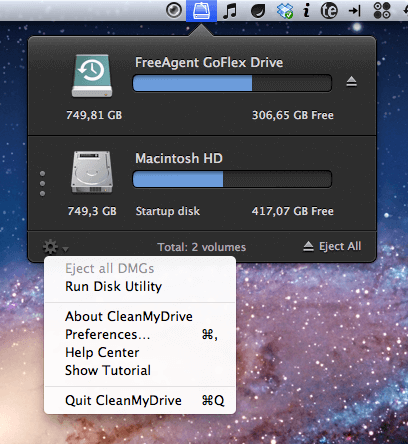Click '749,81 GB' capacity text
The width and height of the screenshot is (408, 444).
pos(94,115)
